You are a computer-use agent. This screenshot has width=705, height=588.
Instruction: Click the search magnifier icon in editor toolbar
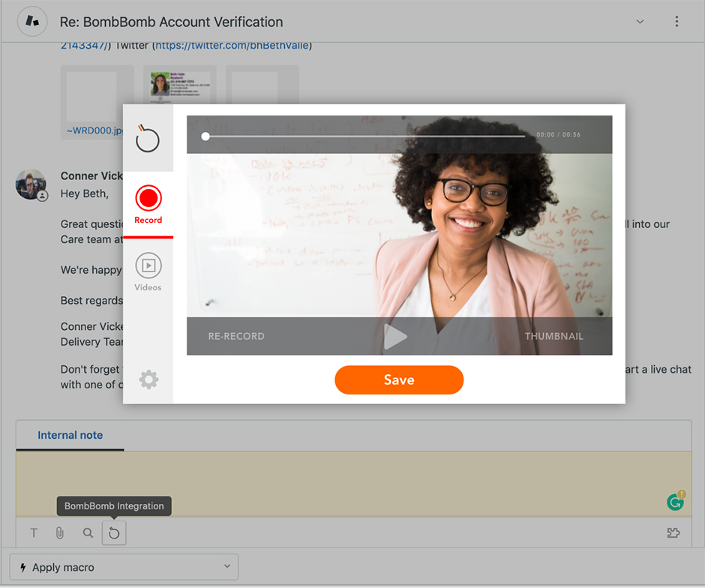88,533
